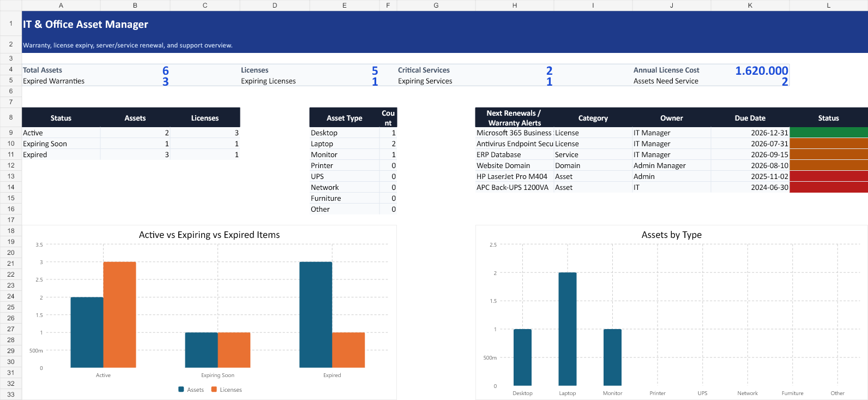The height and width of the screenshot is (400, 868).
Task: Click the Expiring Services label
Action: tap(425, 81)
